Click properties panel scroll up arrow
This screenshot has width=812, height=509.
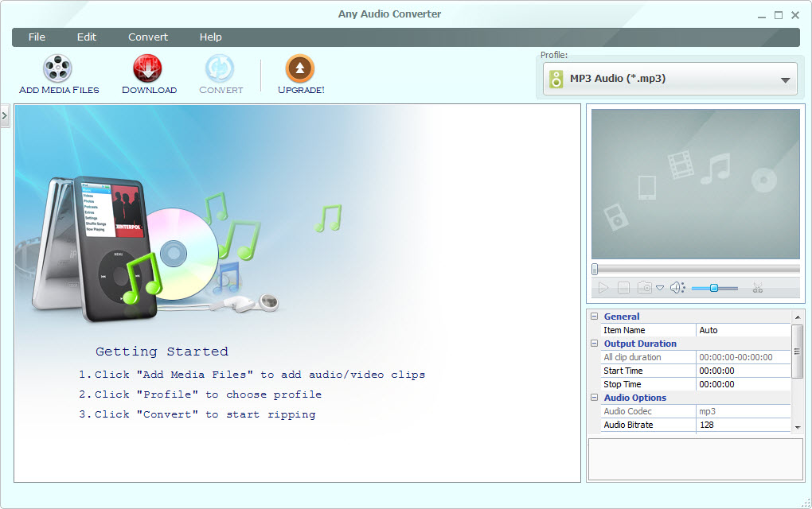tap(798, 317)
